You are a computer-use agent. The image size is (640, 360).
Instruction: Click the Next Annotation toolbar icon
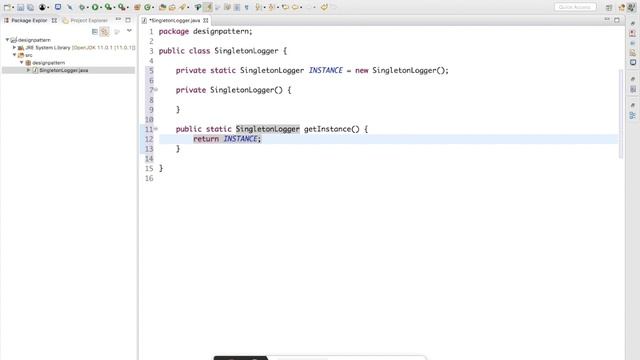[258, 7]
